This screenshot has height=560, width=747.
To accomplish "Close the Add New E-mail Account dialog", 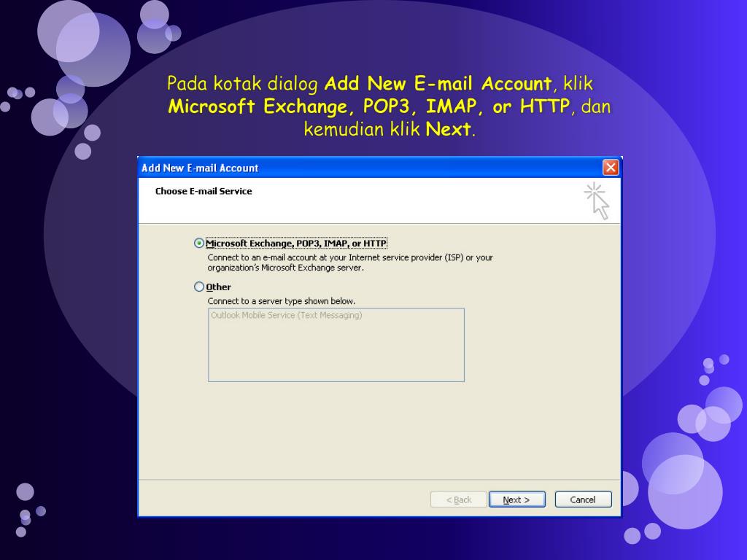I will [x=611, y=168].
